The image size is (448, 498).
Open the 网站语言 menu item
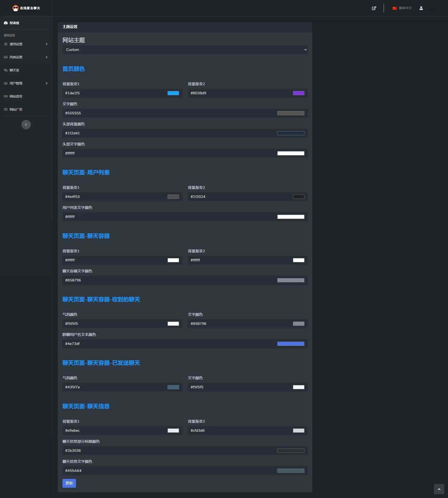16,96
